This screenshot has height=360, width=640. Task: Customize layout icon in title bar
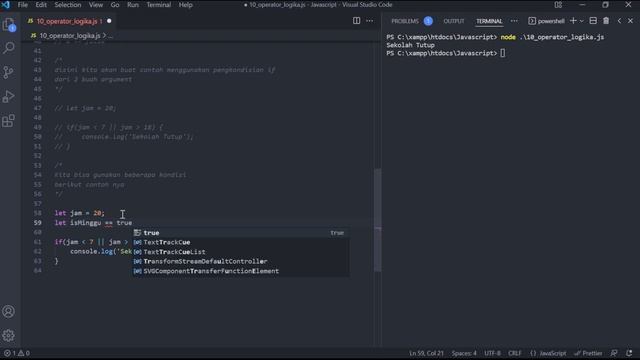[x=558, y=5]
